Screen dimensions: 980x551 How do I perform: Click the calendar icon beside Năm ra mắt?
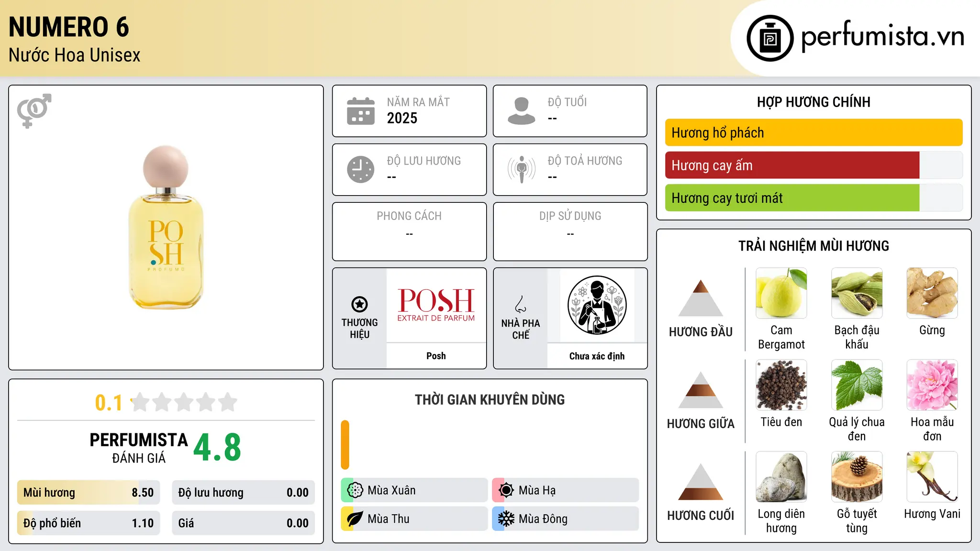click(361, 111)
